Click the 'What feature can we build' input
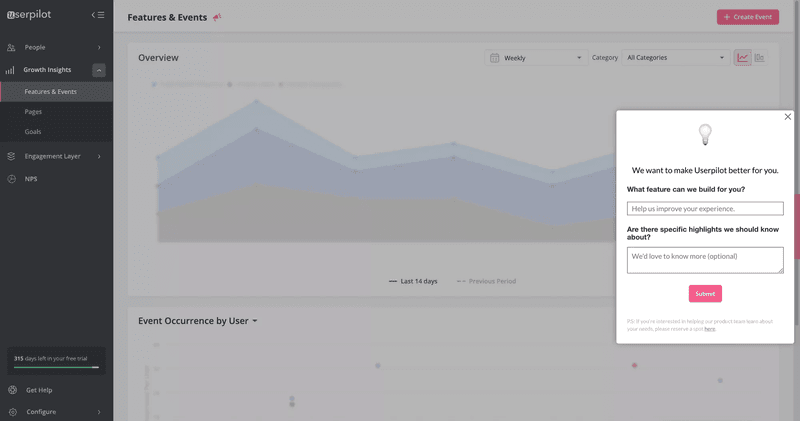 pos(705,209)
